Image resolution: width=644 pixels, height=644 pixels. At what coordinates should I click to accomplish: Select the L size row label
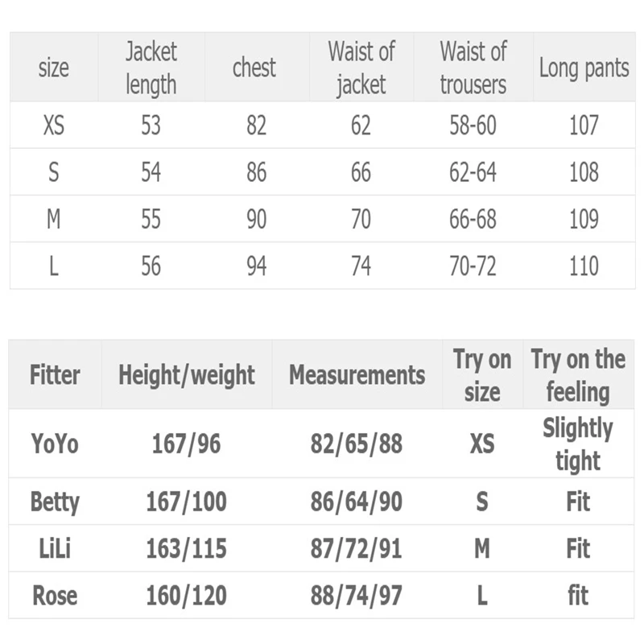54,266
